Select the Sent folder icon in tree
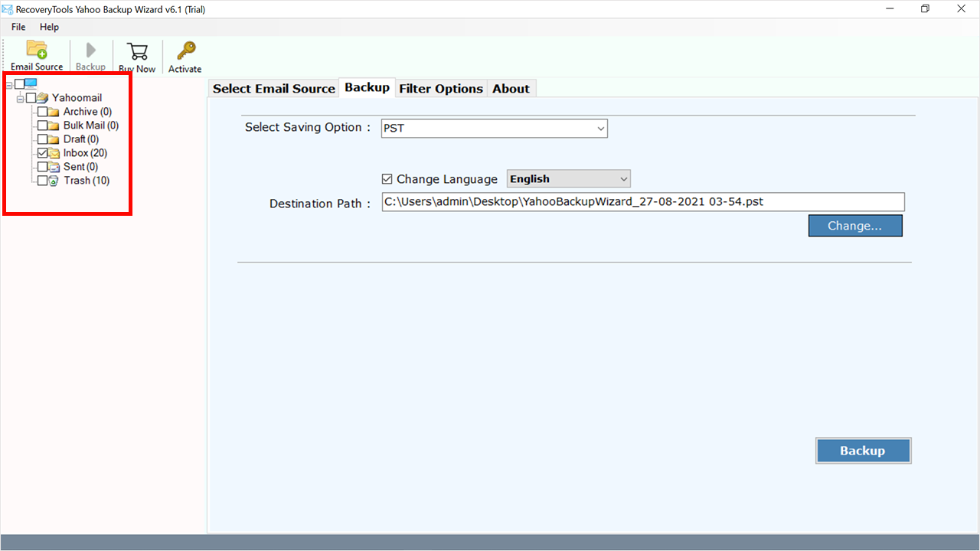Image resolution: width=980 pixels, height=551 pixels. pos(54,167)
